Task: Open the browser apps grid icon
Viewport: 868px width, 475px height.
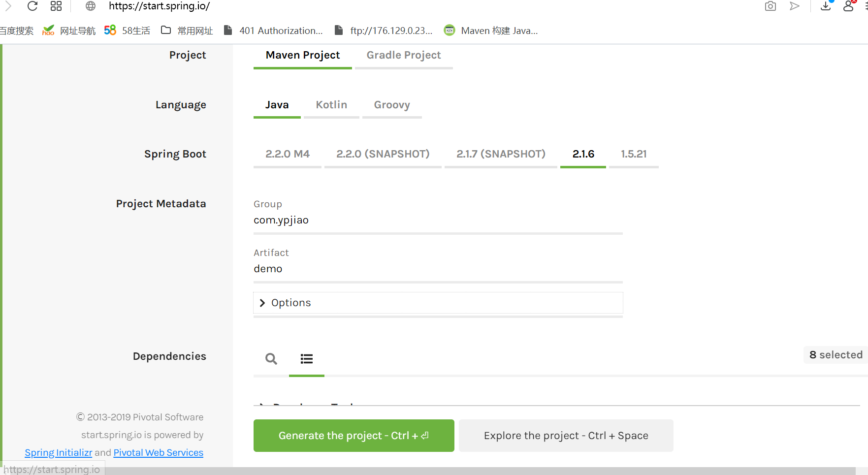Action: (x=56, y=6)
